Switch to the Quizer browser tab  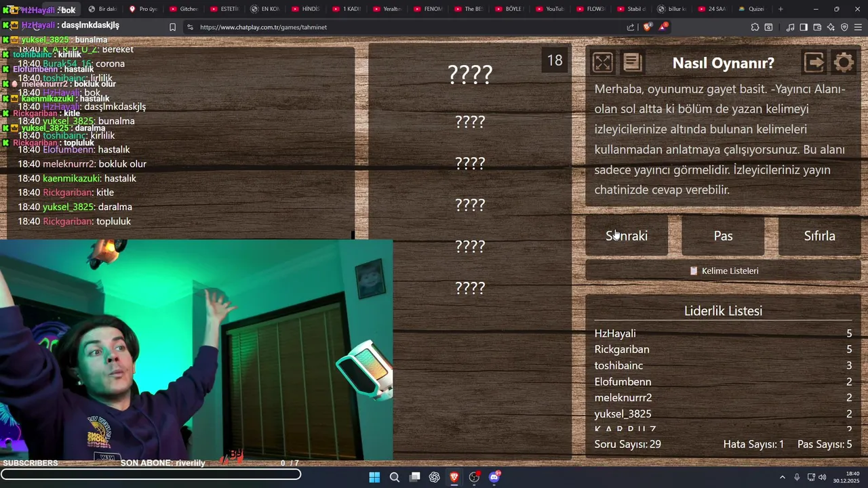[x=752, y=9]
